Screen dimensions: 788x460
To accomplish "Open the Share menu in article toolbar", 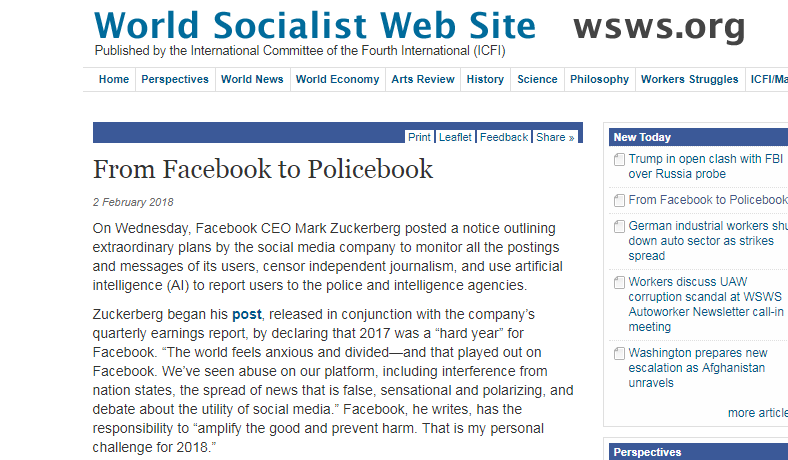I will click(555, 137).
